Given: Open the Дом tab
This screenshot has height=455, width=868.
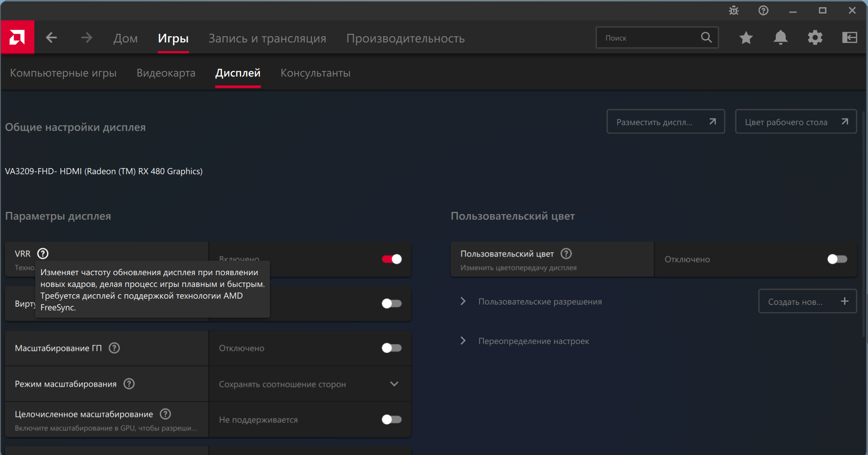Looking at the screenshot, I should [x=125, y=38].
